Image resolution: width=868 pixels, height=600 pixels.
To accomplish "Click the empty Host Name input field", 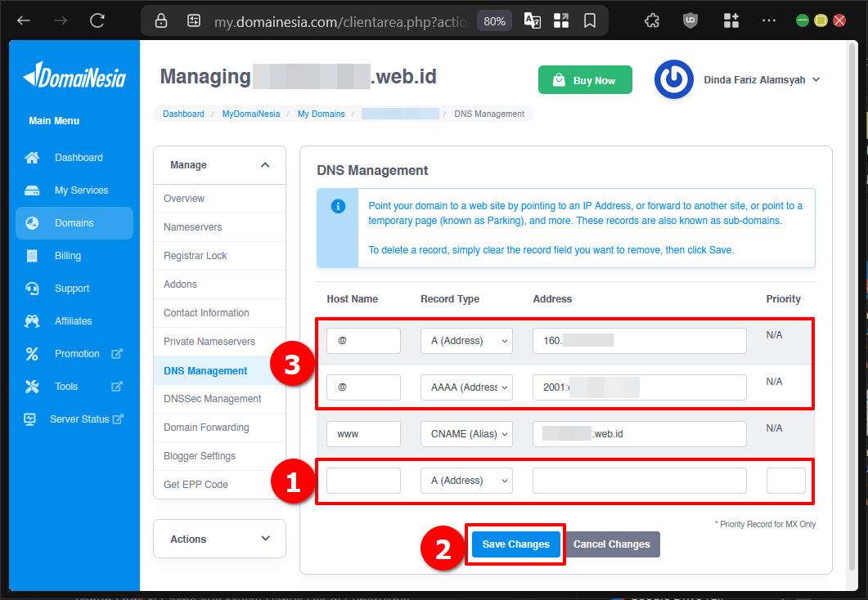I will (363, 480).
